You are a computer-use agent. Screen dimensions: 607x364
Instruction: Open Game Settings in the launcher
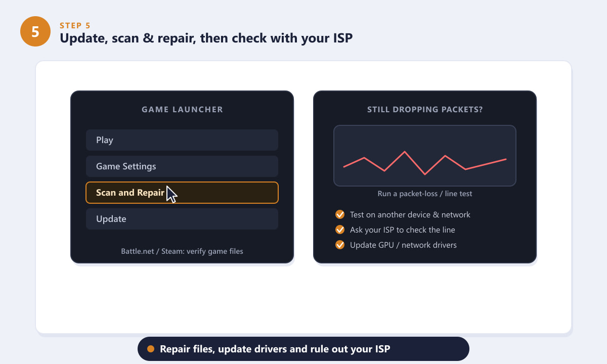pyautogui.click(x=182, y=166)
